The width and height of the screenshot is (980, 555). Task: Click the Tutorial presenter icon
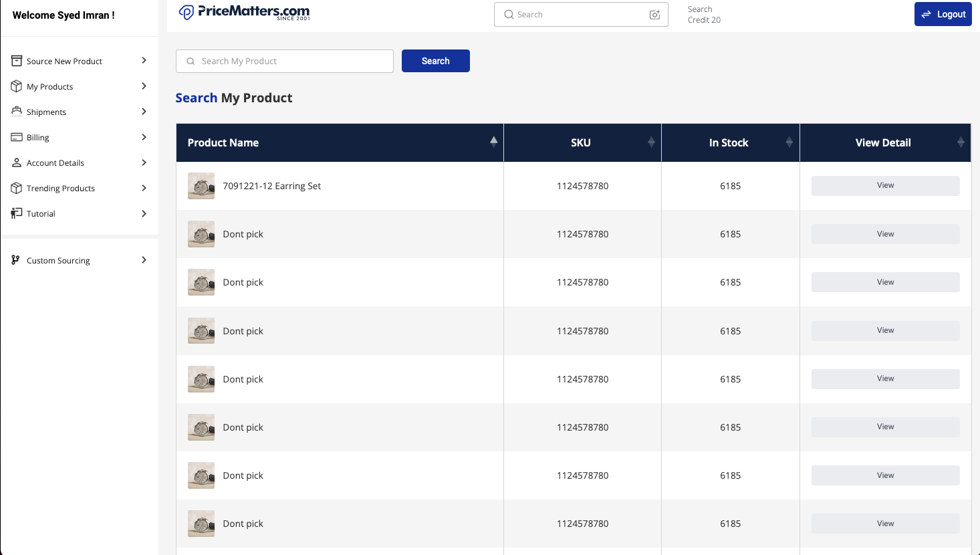[17, 213]
